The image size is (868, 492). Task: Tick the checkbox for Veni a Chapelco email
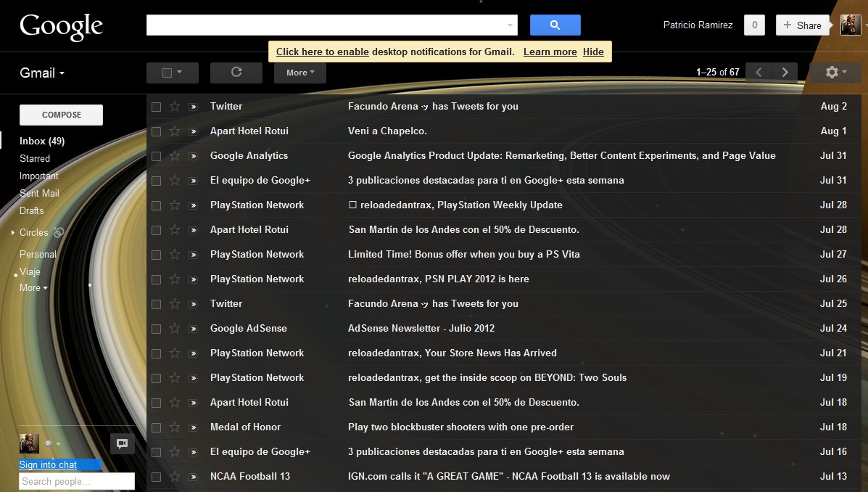[x=156, y=131]
